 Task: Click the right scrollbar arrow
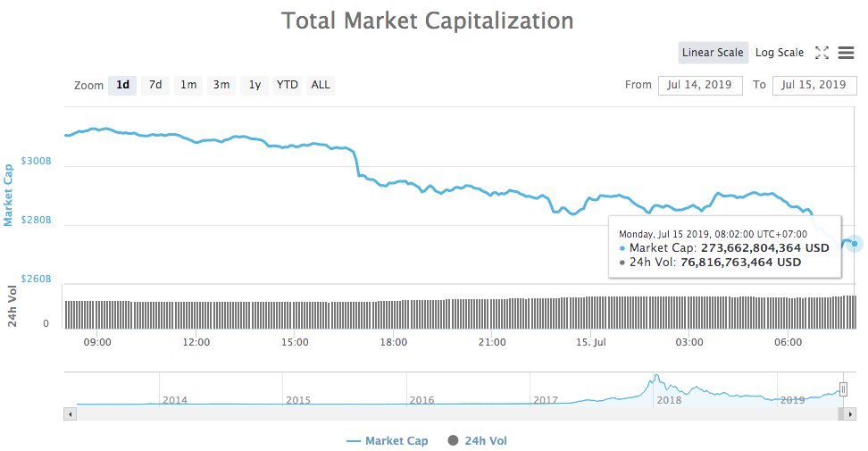click(840, 414)
